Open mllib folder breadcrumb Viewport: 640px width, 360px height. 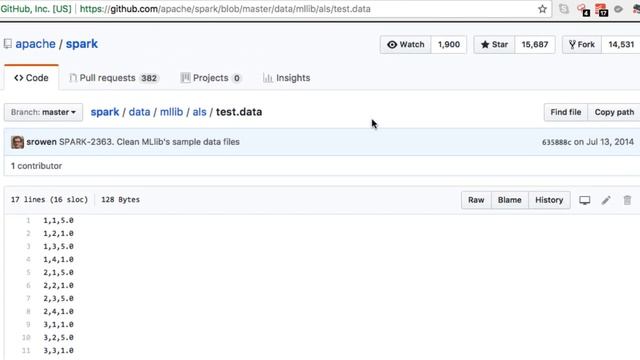(x=171, y=112)
